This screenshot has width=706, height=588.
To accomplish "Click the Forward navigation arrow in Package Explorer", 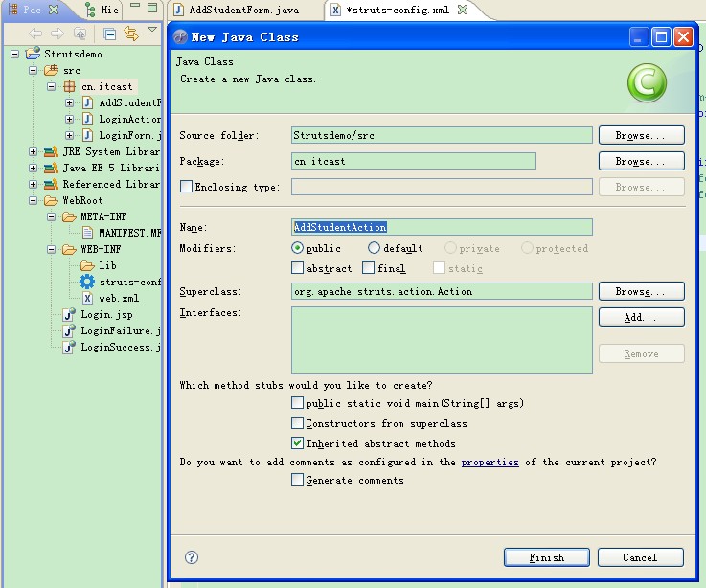I will [57, 34].
